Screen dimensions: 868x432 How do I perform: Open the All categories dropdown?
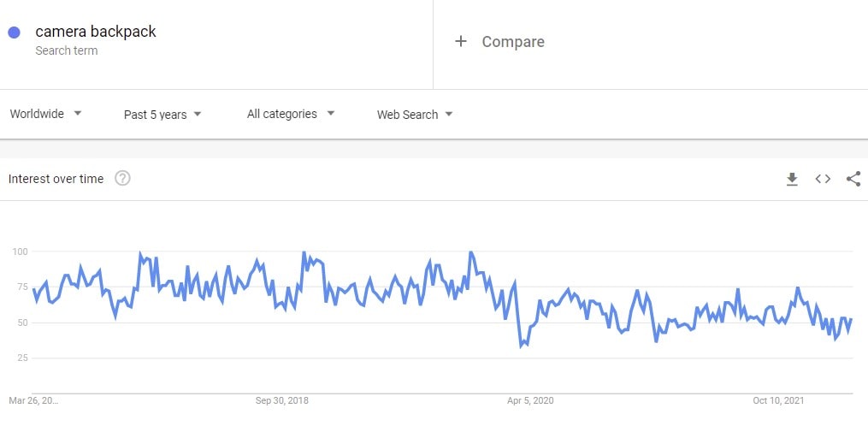[x=291, y=114]
